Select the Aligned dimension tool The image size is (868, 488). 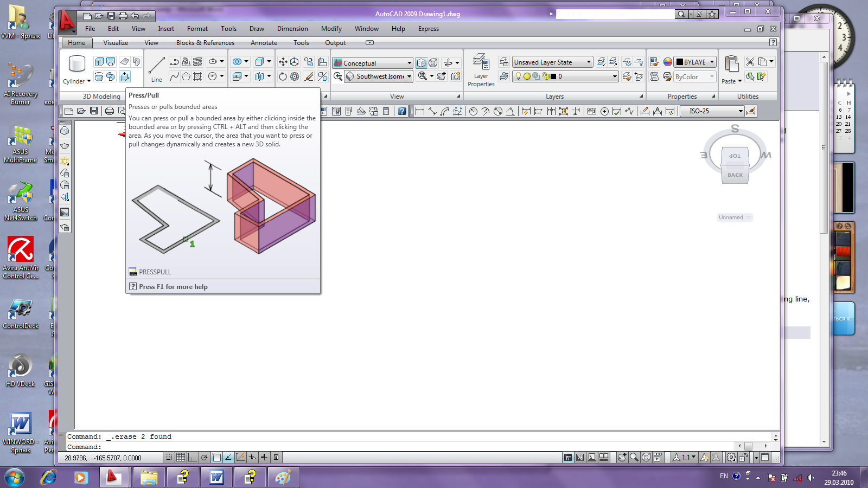432,111
